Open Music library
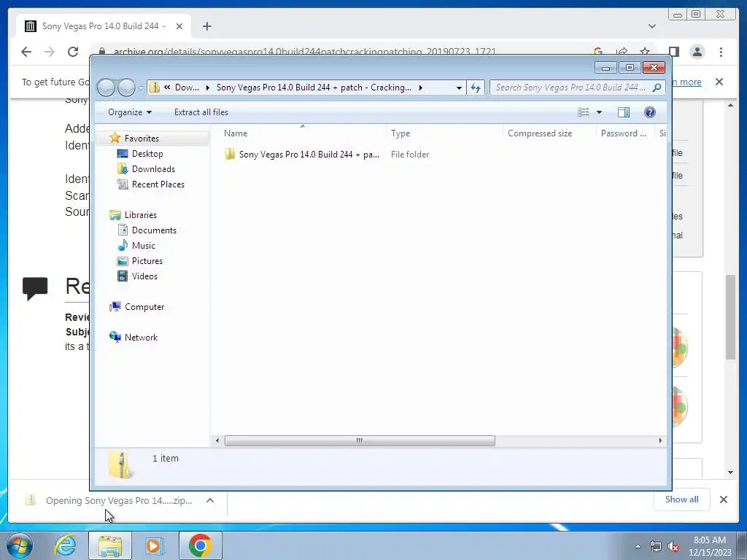The image size is (747, 560). [x=144, y=246]
